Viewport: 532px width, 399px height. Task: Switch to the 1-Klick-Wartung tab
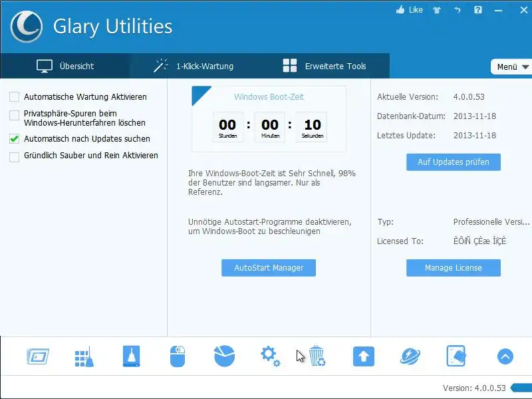pyautogui.click(x=194, y=66)
